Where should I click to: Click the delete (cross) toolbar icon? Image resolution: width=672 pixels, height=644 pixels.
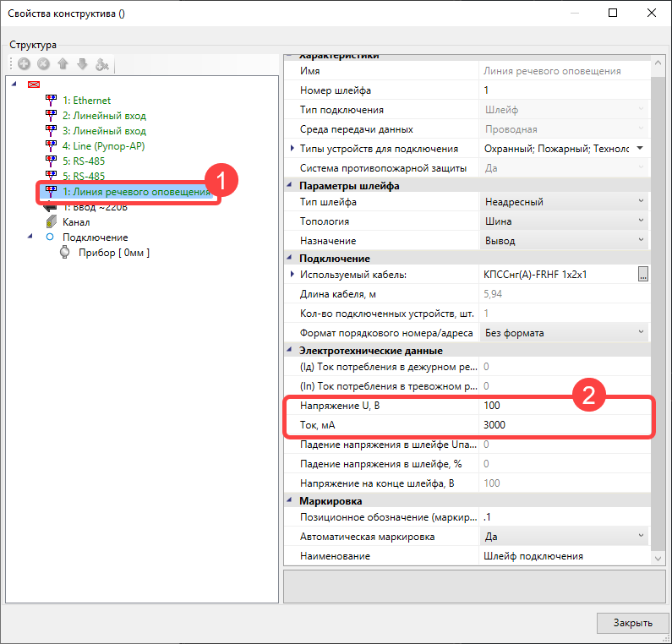point(43,64)
